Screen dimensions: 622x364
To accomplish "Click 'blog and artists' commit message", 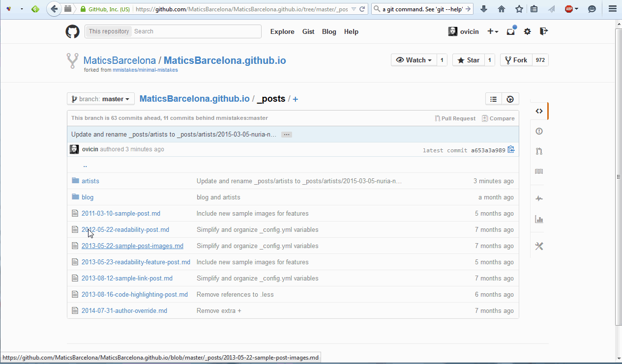I will click(x=218, y=197).
